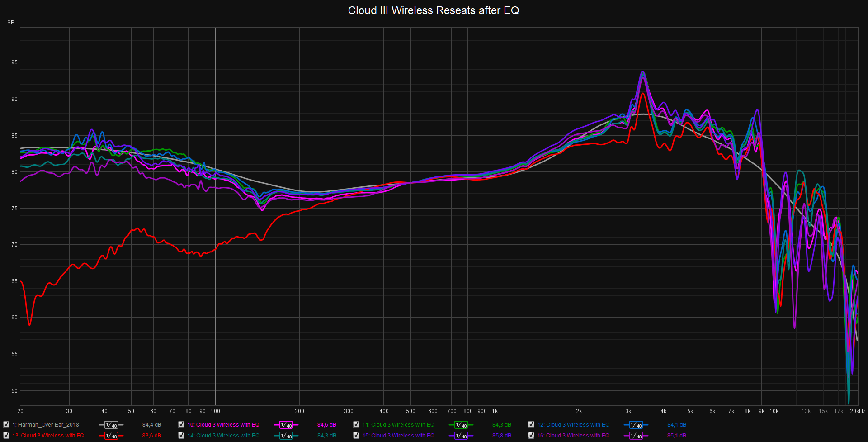Hide trace 11 using its checkbox
The image size is (868, 442).
click(x=356, y=424)
